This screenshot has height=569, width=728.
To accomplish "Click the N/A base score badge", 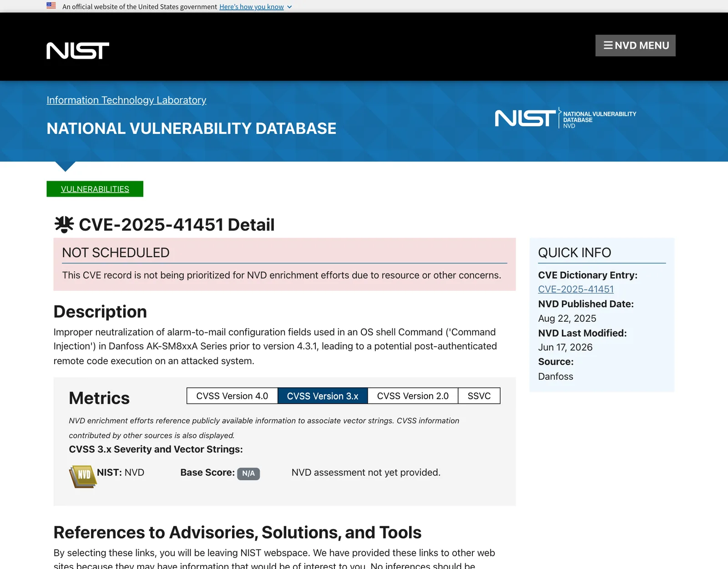I will click(248, 473).
